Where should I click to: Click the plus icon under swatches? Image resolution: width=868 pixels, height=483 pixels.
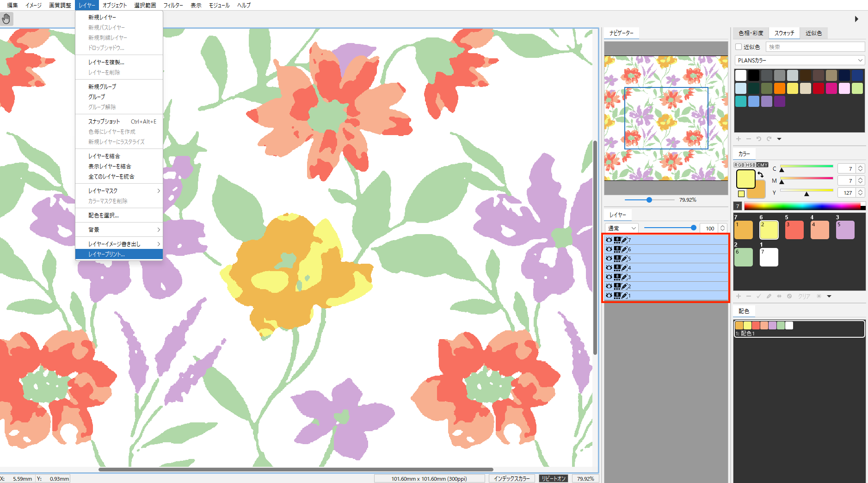coord(739,139)
